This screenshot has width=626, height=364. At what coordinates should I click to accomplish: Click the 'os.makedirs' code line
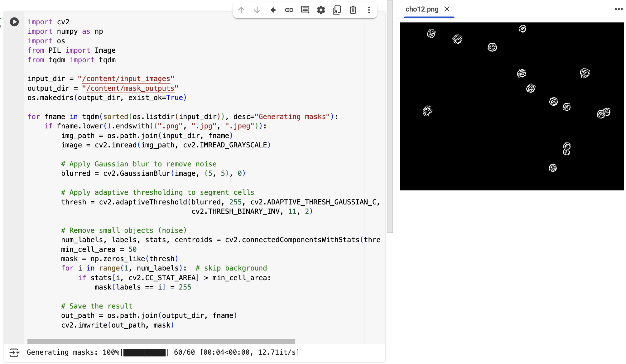click(x=107, y=98)
